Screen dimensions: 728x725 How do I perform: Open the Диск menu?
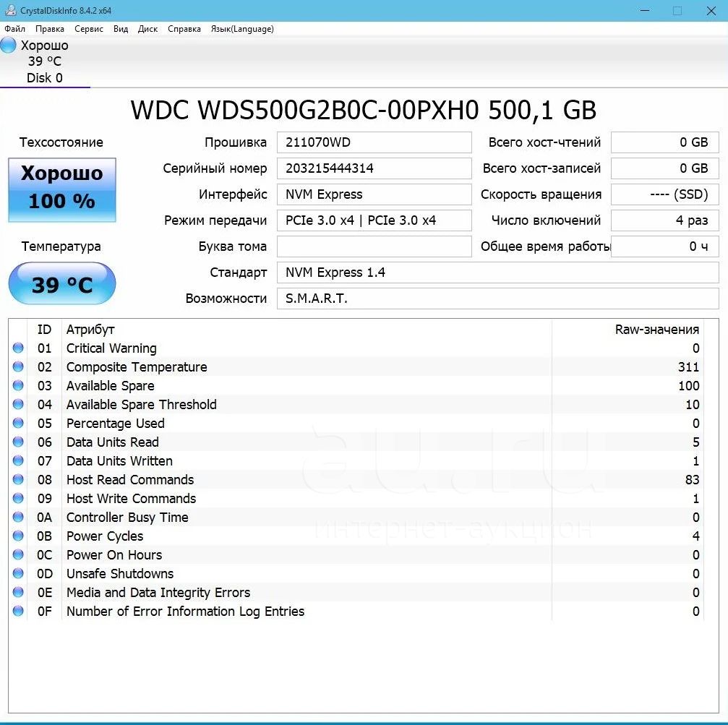(147, 29)
